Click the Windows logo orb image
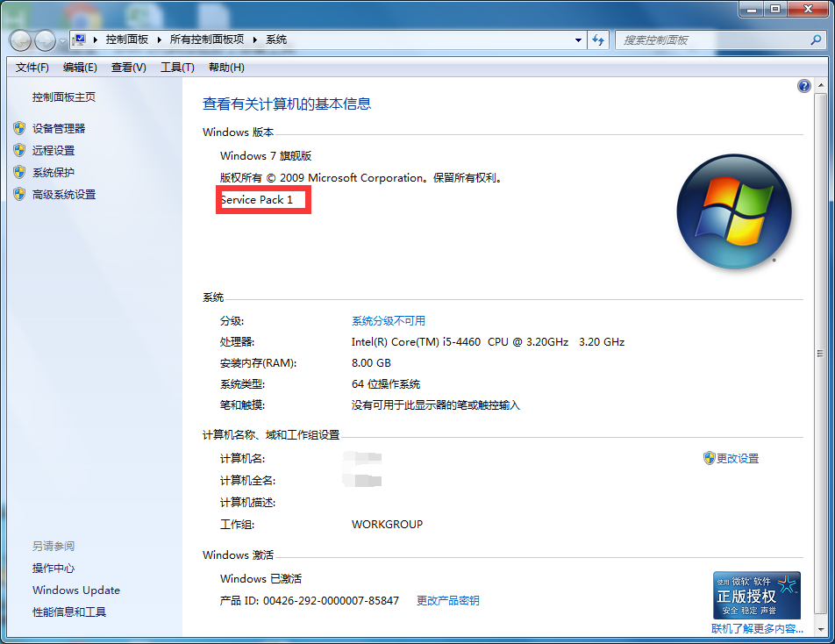This screenshot has height=644, width=835. click(734, 211)
